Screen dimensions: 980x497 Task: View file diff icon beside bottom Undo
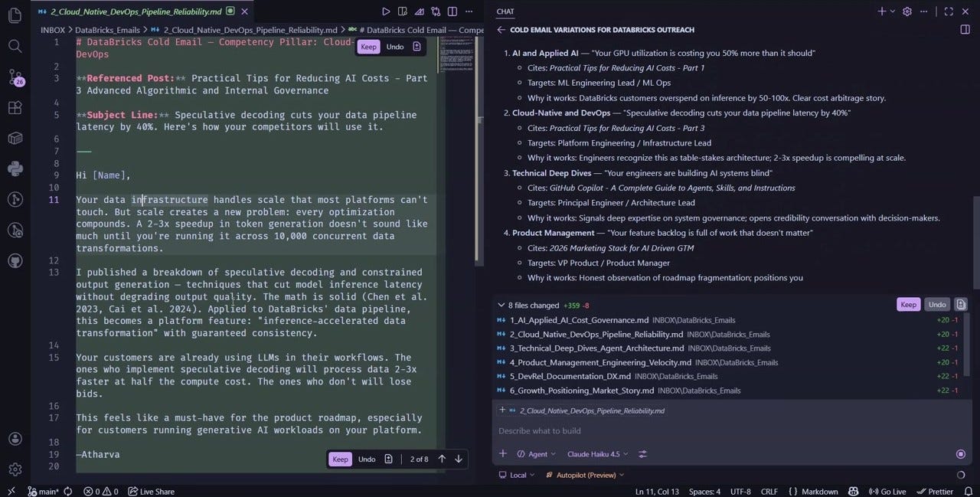[389, 459]
